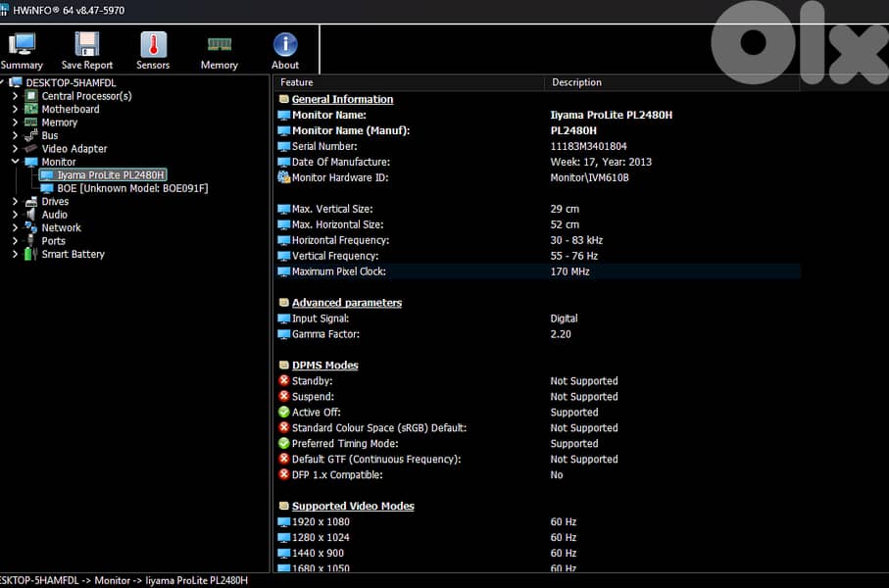Select the Smart Battery icon
This screenshot has width=889, height=588.
[31, 254]
